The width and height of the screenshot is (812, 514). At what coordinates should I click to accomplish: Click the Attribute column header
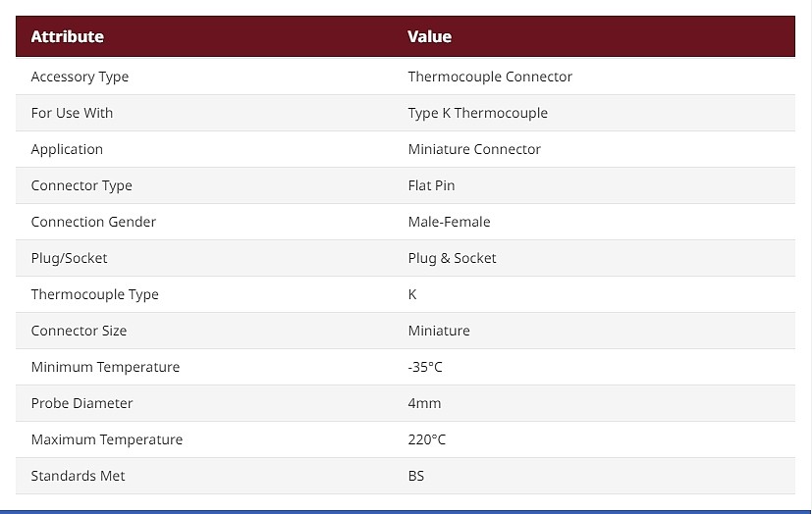(68, 36)
